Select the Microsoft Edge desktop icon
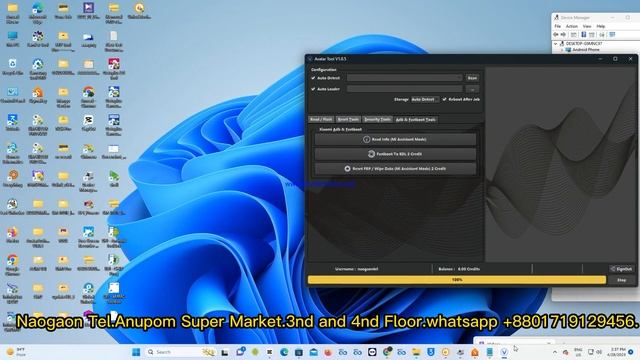Image resolution: width=640 pixels, height=360 pixels. [x=38, y=11]
